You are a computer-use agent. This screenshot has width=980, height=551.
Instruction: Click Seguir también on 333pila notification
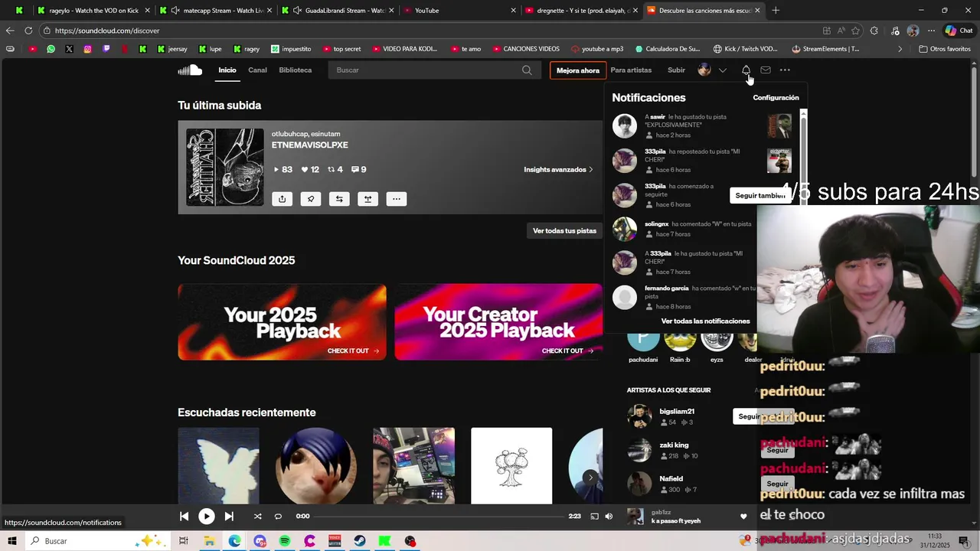pyautogui.click(x=759, y=196)
